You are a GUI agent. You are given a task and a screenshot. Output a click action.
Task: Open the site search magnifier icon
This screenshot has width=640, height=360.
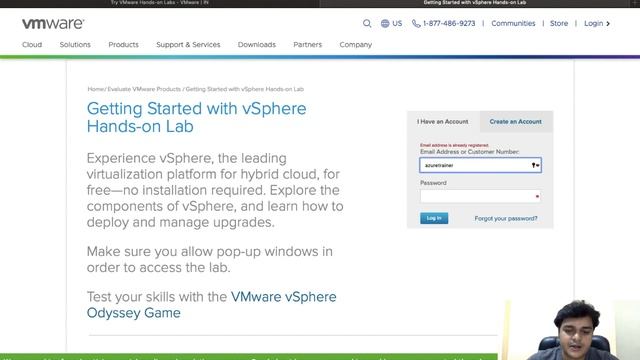point(367,24)
